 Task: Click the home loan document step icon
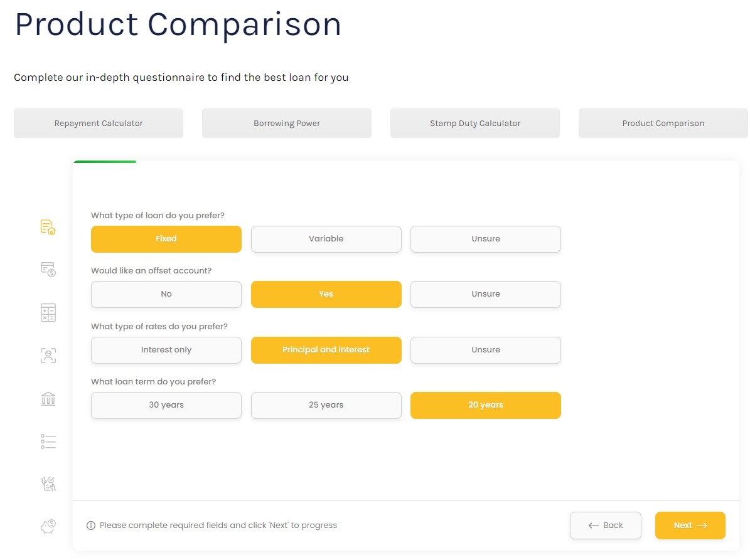(x=48, y=227)
